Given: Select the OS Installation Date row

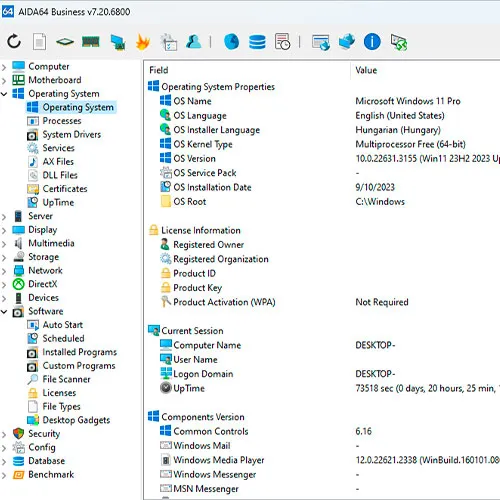Looking at the screenshot, I should pos(322,187).
